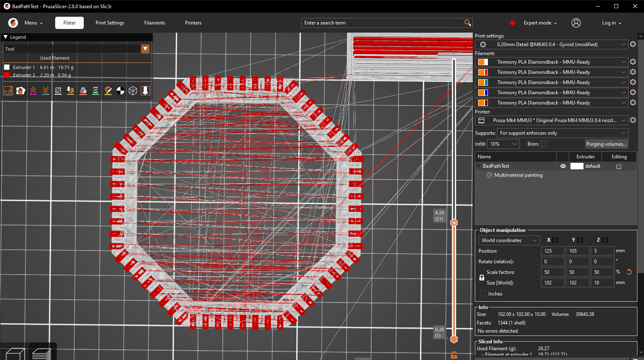644x360 pixels.
Task: Switch to Printers tab
Action: point(193,23)
